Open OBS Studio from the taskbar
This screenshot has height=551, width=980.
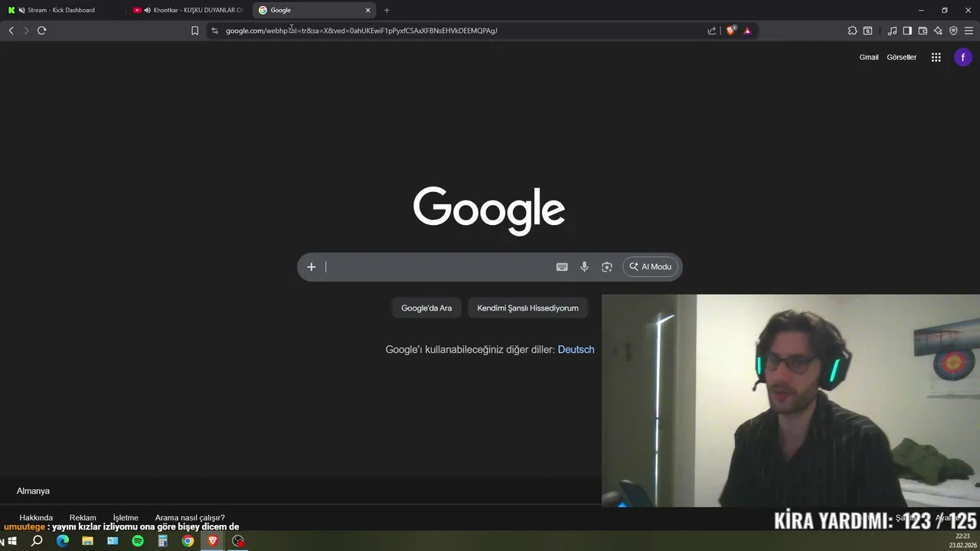pyautogui.click(x=238, y=541)
